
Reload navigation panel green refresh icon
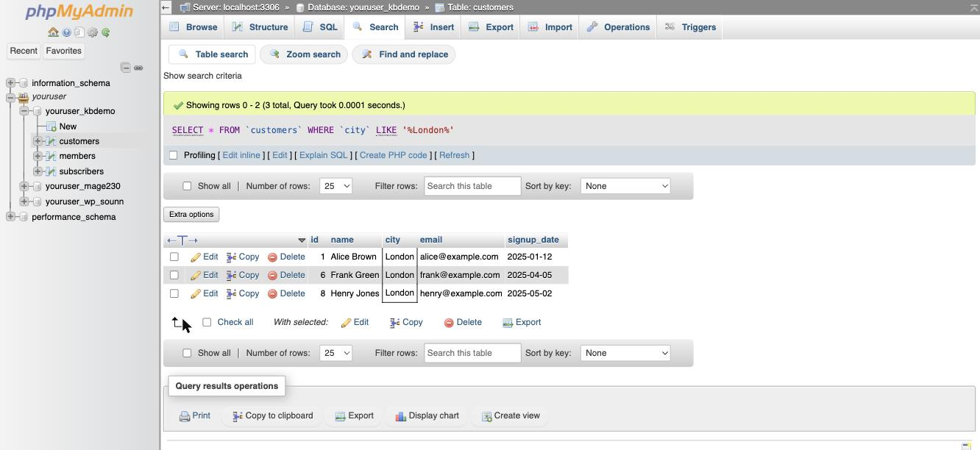[x=106, y=32]
